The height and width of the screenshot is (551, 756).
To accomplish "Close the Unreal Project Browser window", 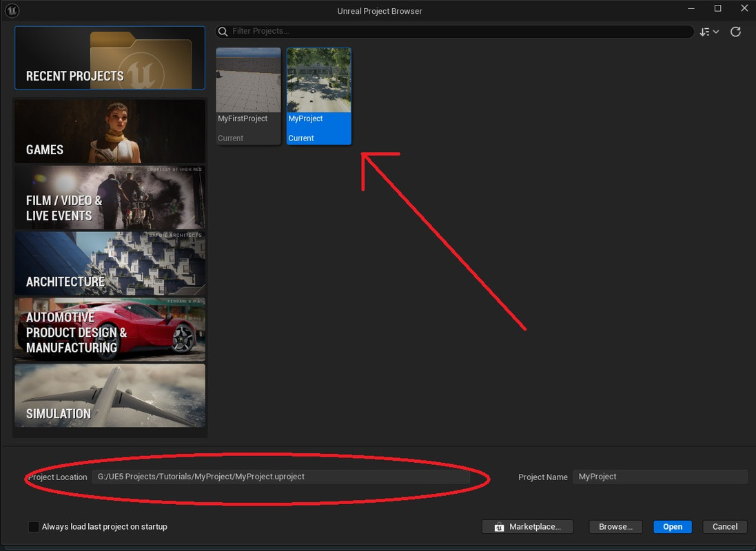I will [744, 9].
